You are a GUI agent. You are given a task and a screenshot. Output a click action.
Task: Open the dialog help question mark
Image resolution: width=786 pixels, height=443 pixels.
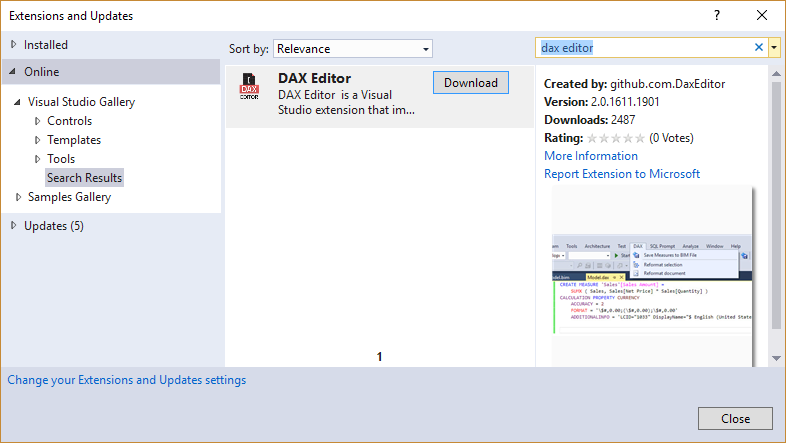pos(717,16)
